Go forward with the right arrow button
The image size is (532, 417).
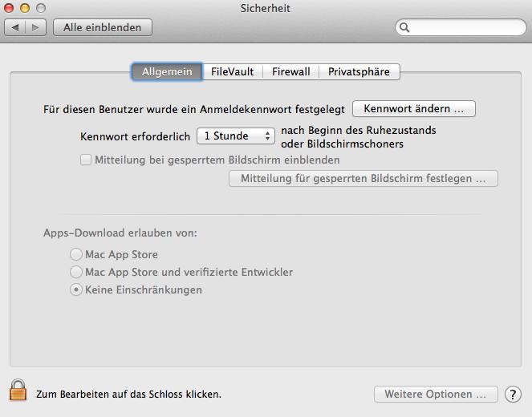[x=35, y=27]
